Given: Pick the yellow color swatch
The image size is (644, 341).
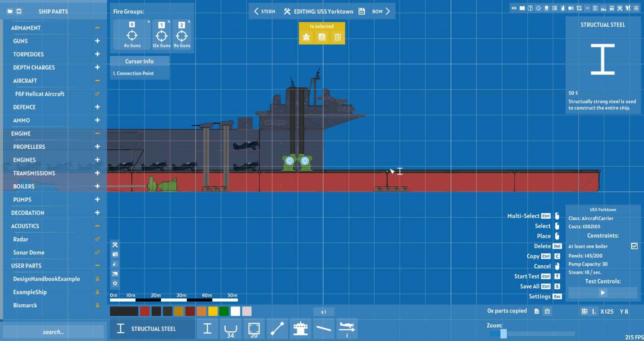Looking at the screenshot, I should pos(213,311).
